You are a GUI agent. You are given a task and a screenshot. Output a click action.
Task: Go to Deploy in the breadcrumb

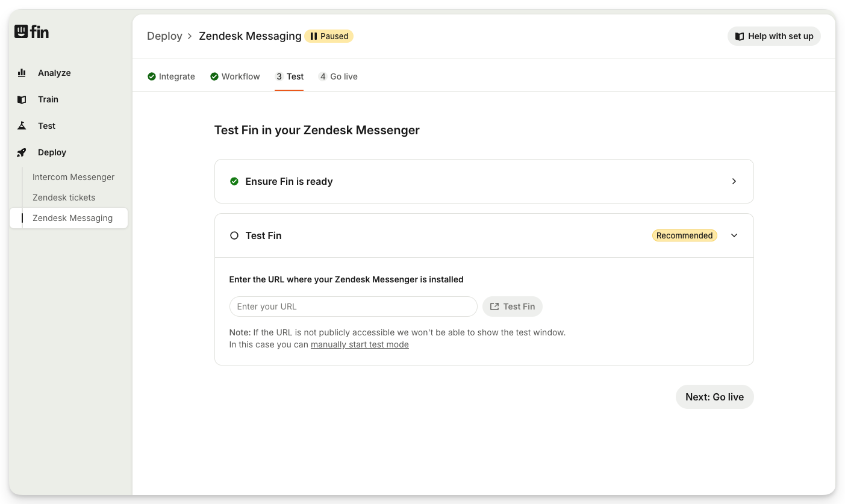(x=164, y=36)
